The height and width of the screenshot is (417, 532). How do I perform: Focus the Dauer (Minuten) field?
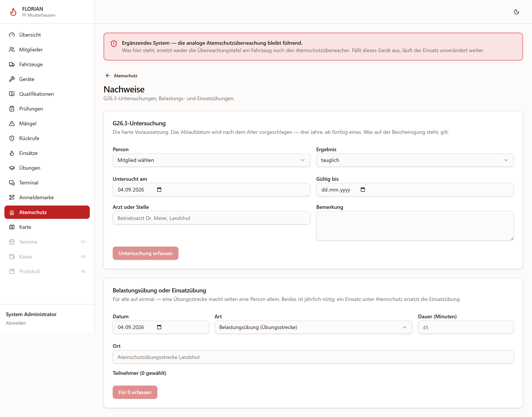click(466, 327)
